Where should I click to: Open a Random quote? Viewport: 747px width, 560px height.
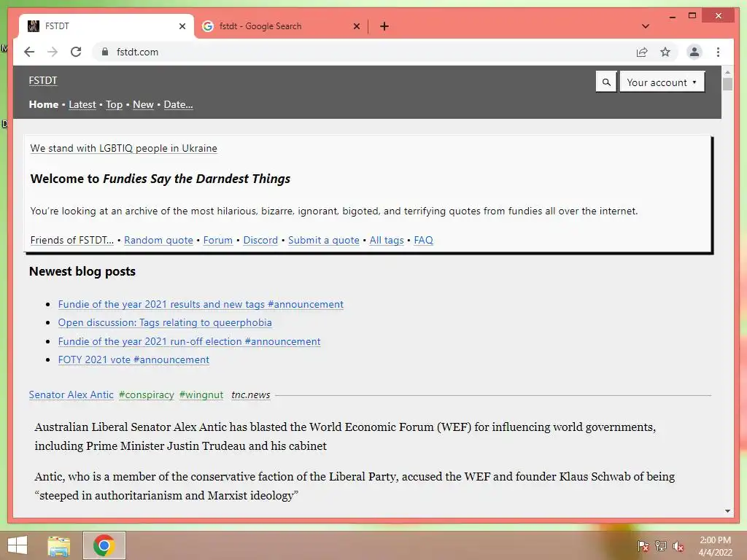click(158, 240)
